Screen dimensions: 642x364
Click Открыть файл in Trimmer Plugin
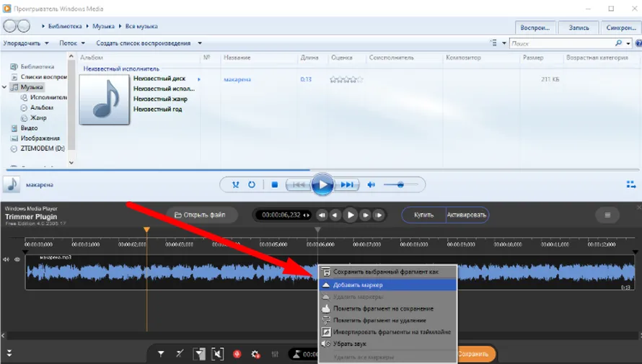[201, 215]
